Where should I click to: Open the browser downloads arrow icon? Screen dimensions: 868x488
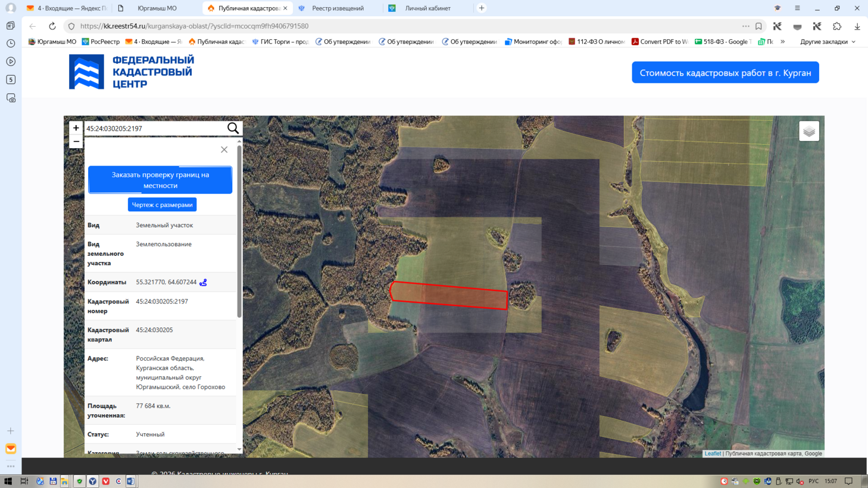pyautogui.click(x=857, y=26)
